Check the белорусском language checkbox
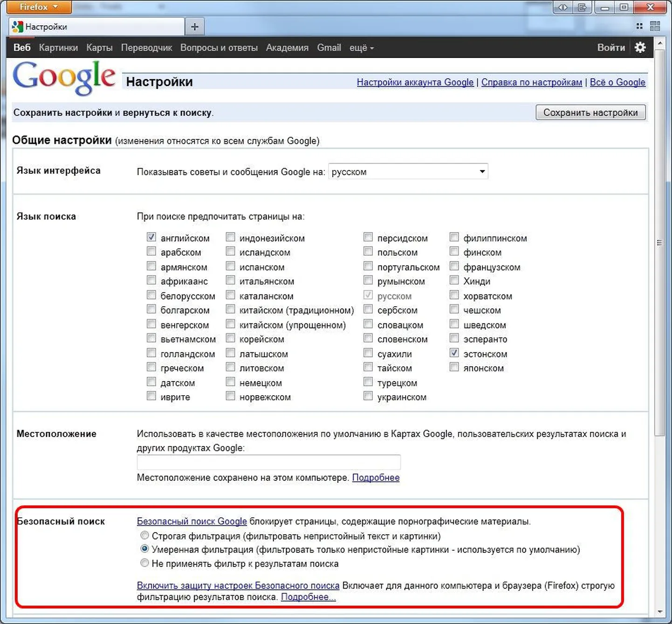Image resolution: width=672 pixels, height=624 pixels. tap(151, 295)
